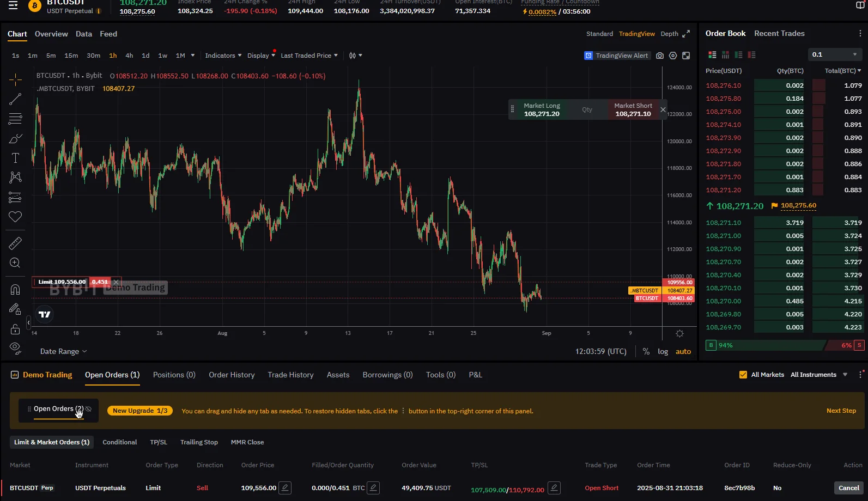Open the candlestick chart type dropdown

pyautogui.click(x=355, y=56)
